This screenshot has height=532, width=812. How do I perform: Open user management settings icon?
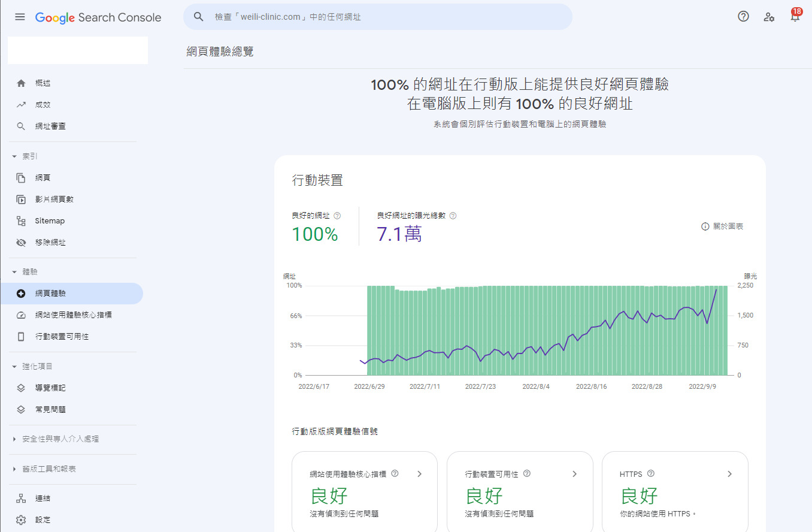point(769,17)
